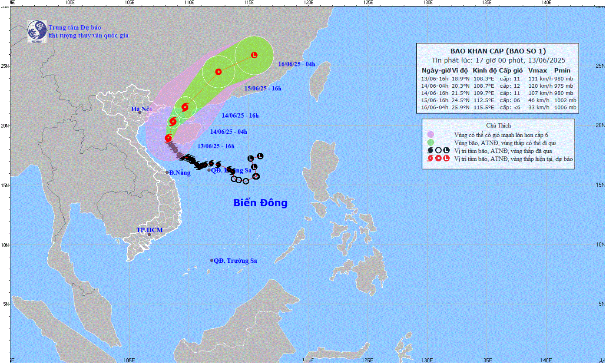
Task: Click the purple strong-wind swatch in the legend
Action: (430, 134)
